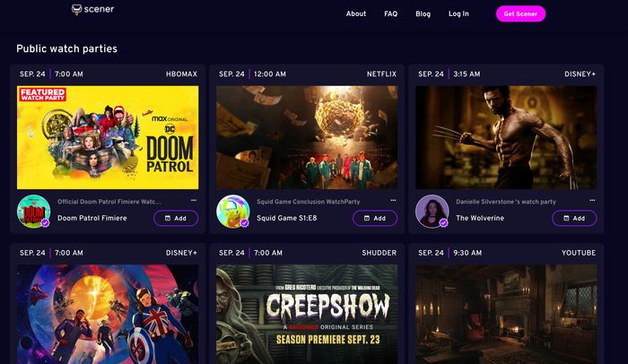
Task: Click the YOUTUBE service label
Action: [579, 253]
